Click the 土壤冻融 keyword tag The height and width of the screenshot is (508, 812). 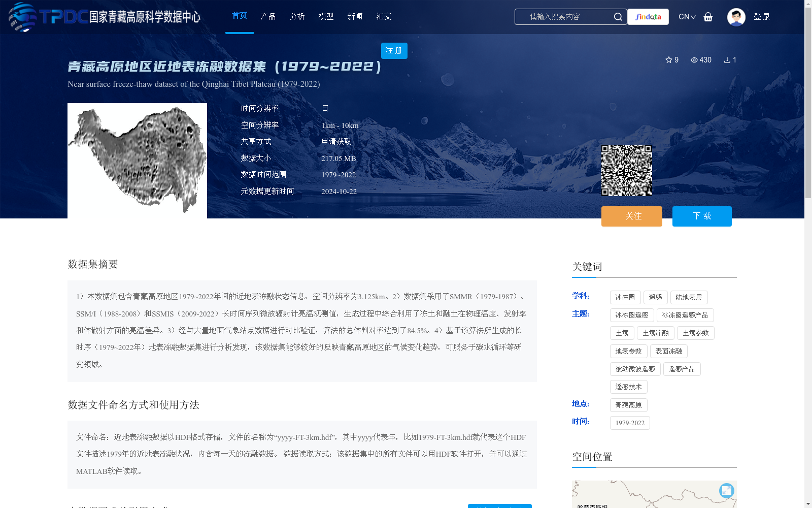point(656,333)
